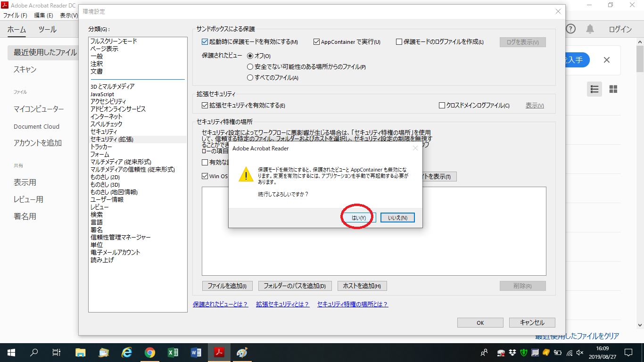This screenshot has height=362, width=644.
Task: Open Paint palette taskbar icon
Action: coord(242,353)
